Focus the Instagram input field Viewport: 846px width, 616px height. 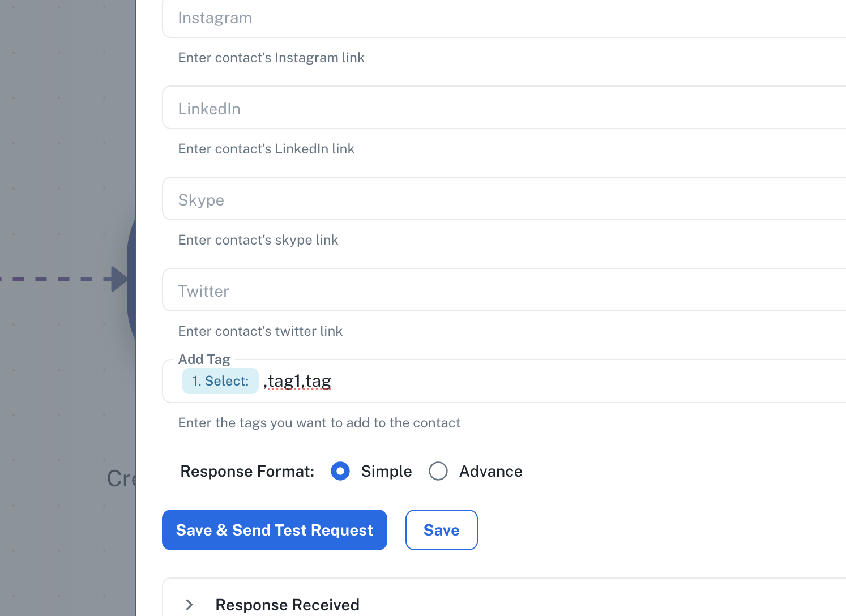pos(504,18)
